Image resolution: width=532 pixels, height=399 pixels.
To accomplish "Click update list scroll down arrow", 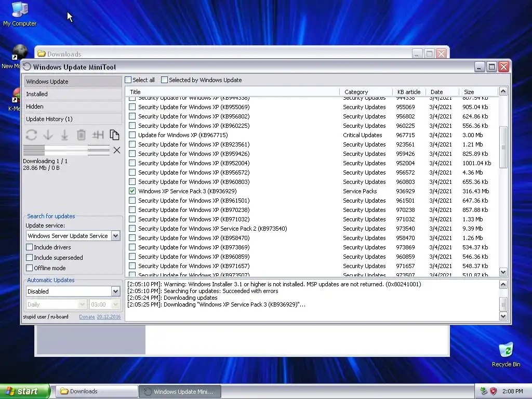I will [503, 272].
